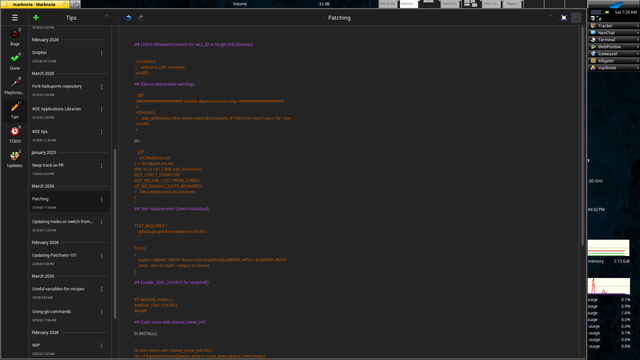Viewport: 640px width, 360px height.
Task: Click the 'Don't mess with shared_mime_info' heading
Action: point(170,322)
